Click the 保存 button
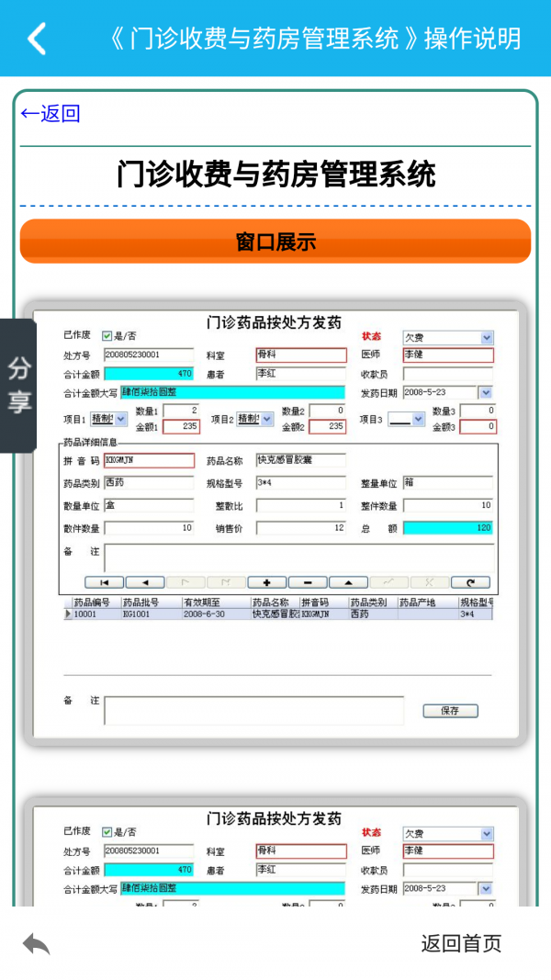This screenshot has height=980, width=551. (450, 711)
